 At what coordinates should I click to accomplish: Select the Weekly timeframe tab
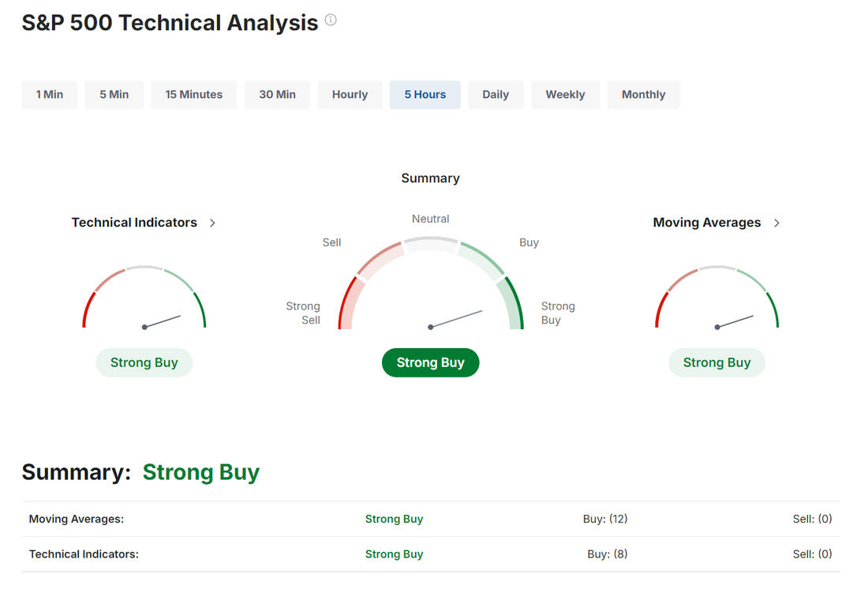(x=565, y=95)
